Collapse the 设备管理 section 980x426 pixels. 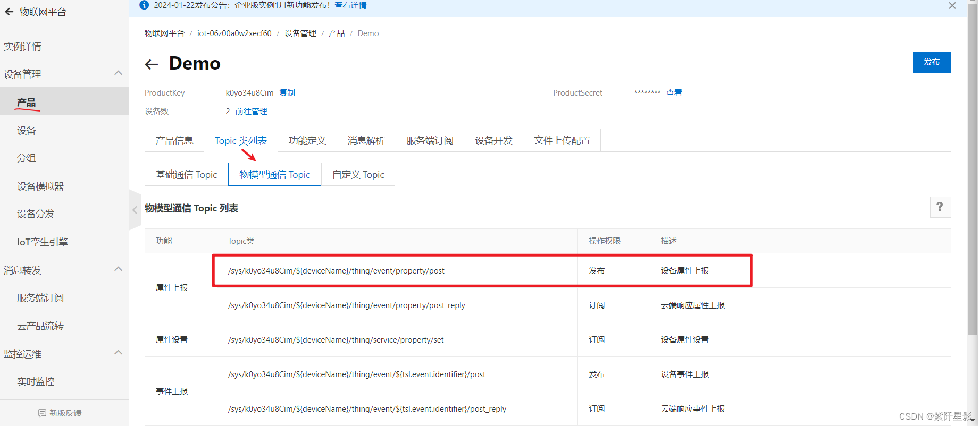coord(118,73)
